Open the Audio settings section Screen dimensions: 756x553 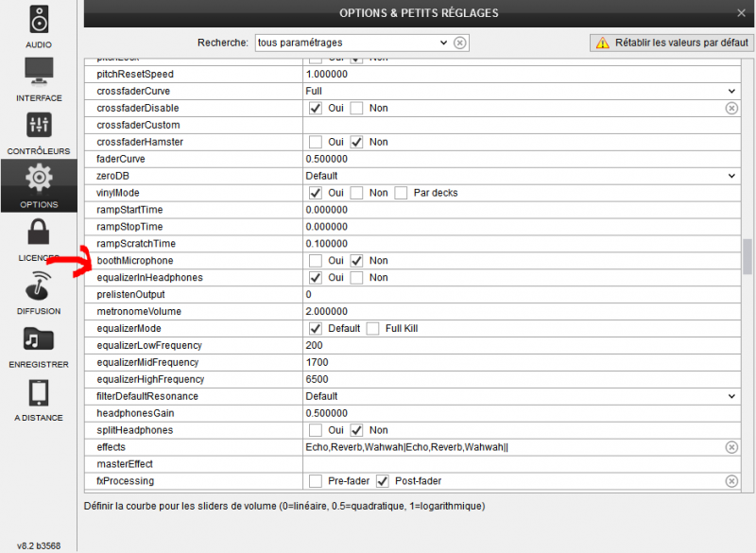click(39, 26)
